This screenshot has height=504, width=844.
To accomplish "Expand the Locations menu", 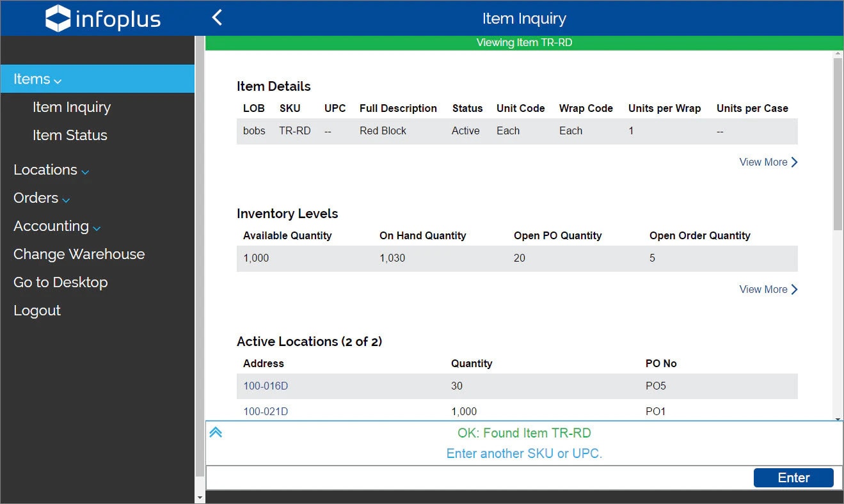I will (x=84, y=170).
